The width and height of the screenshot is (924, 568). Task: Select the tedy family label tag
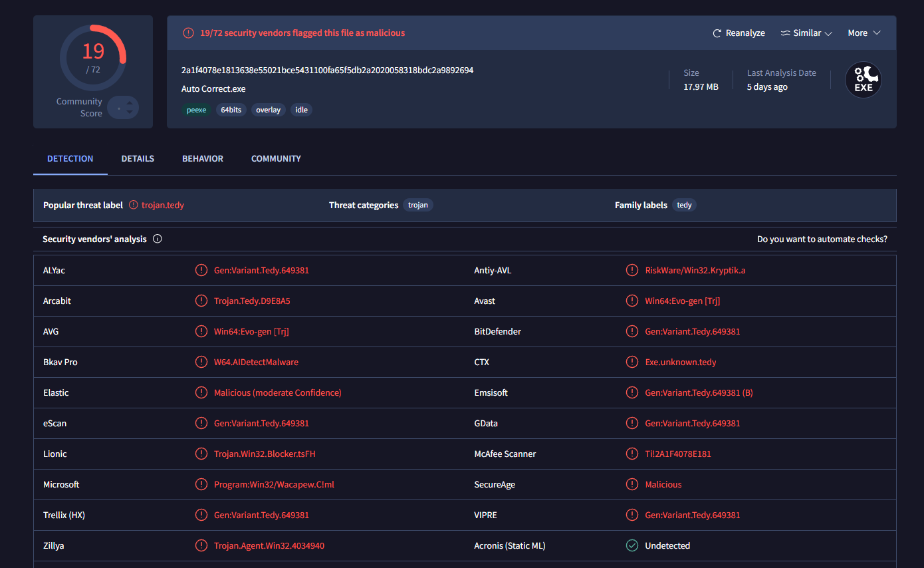click(x=684, y=205)
